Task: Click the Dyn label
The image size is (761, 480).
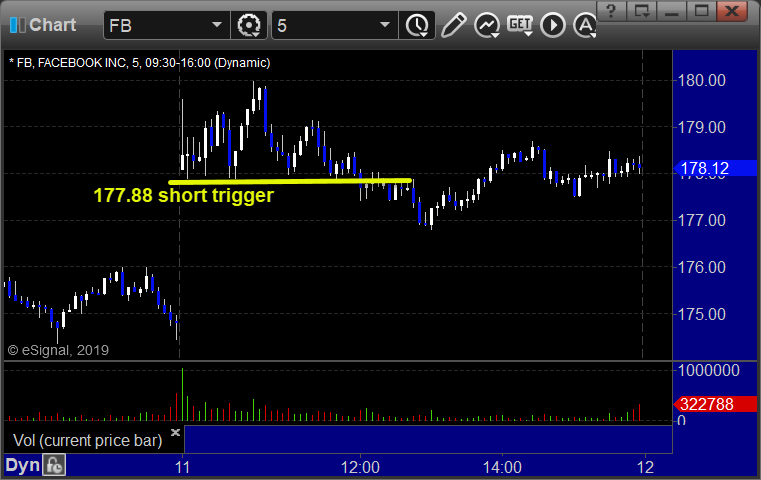Action: 22,465
